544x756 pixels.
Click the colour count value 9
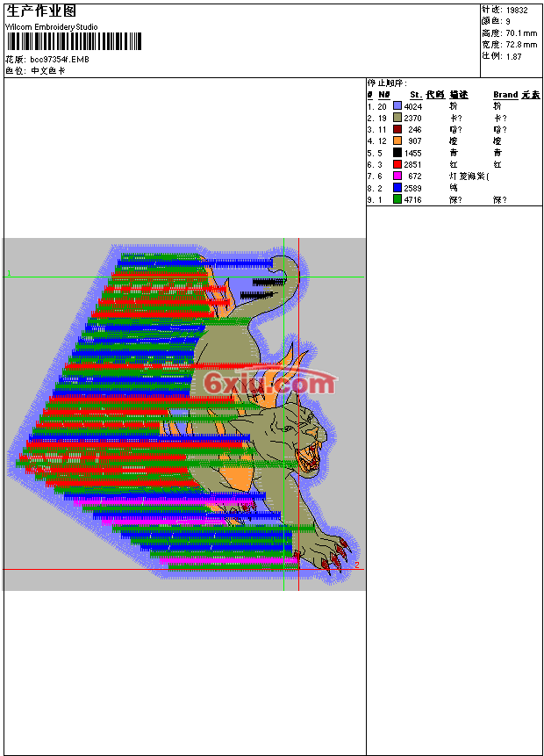[508, 22]
